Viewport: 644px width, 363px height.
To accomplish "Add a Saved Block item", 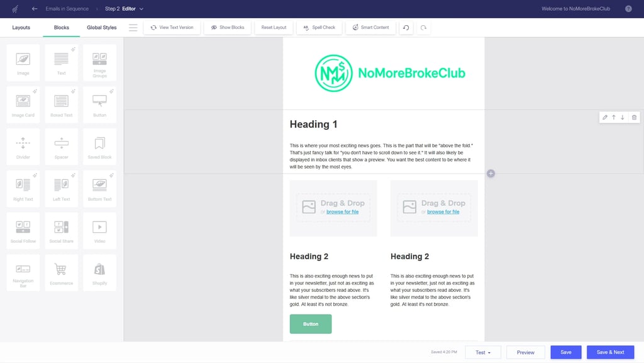I will [x=99, y=147].
